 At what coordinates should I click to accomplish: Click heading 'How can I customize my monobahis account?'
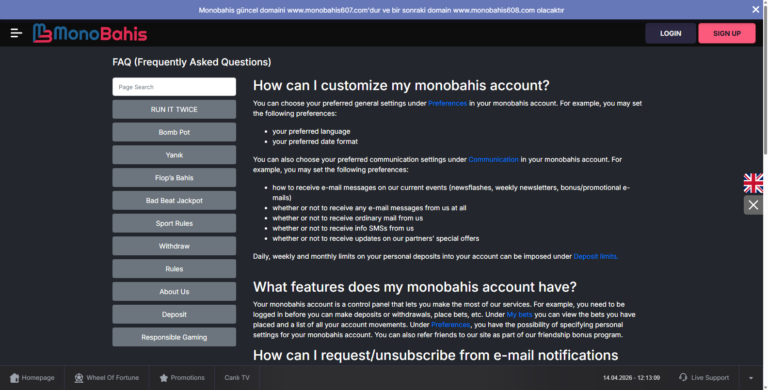coord(401,85)
